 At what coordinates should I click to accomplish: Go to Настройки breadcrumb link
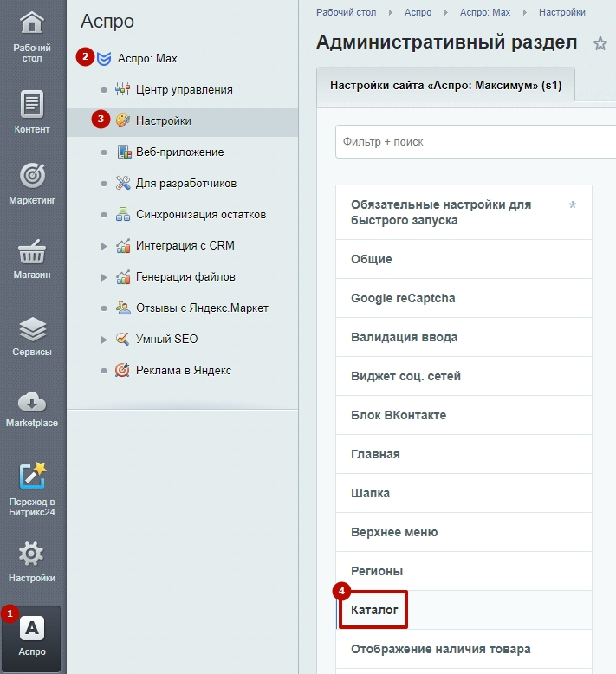tap(561, 12)
